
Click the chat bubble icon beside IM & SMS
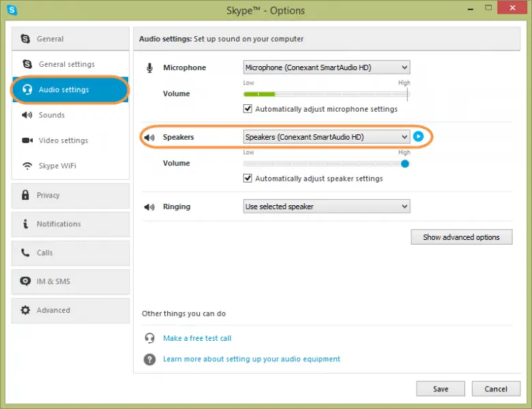pos(25,281)
